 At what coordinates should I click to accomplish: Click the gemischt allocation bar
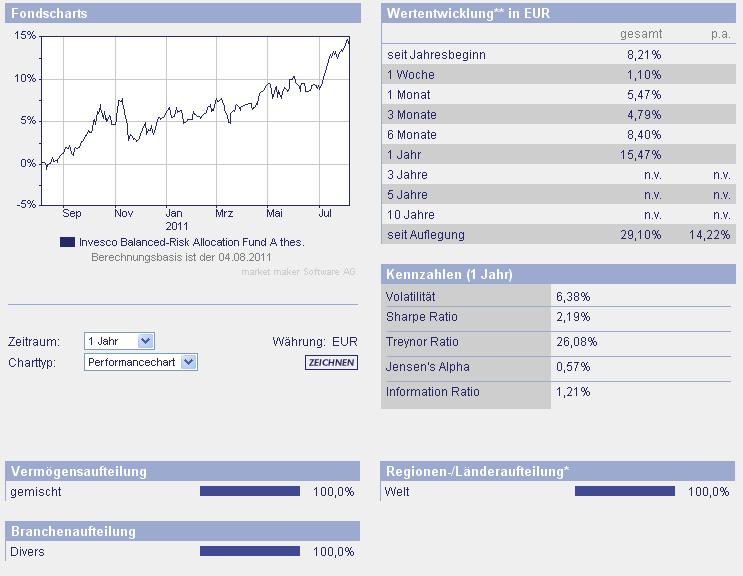coord(250,491)
